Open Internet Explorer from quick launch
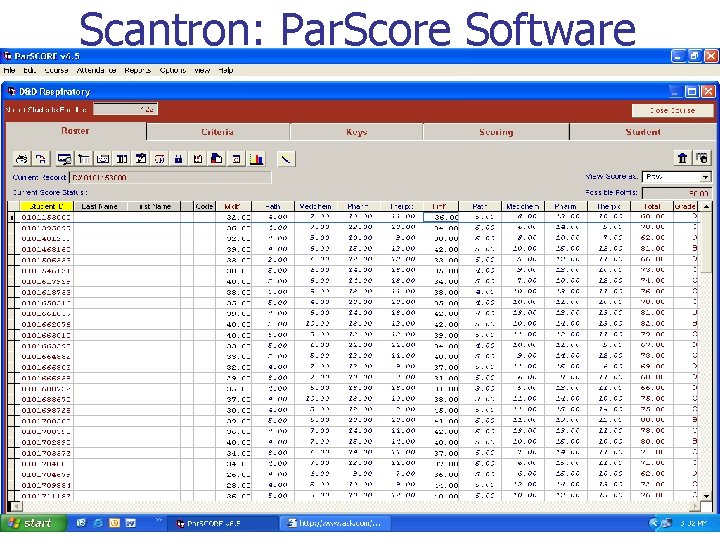 pos(98,523)
